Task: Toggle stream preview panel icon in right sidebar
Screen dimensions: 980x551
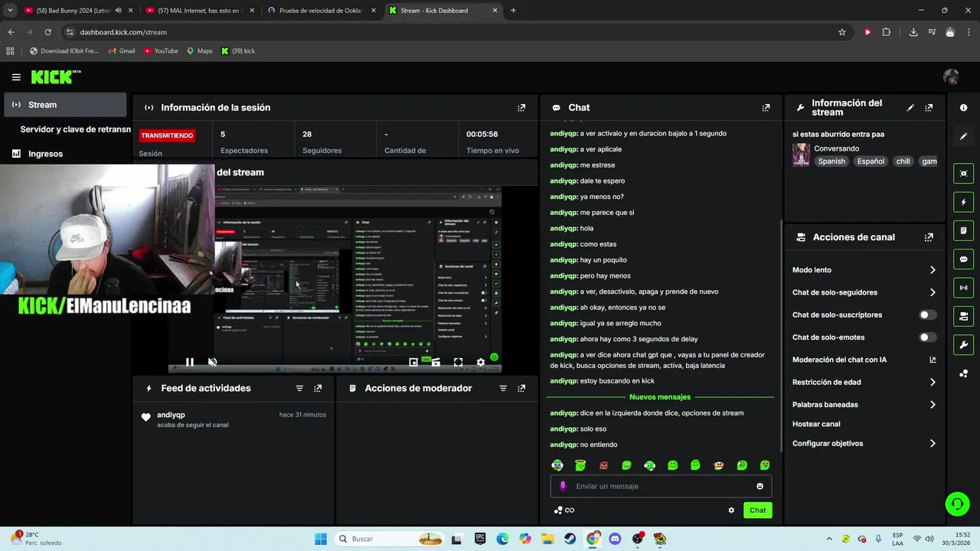Action: point(963,174)
